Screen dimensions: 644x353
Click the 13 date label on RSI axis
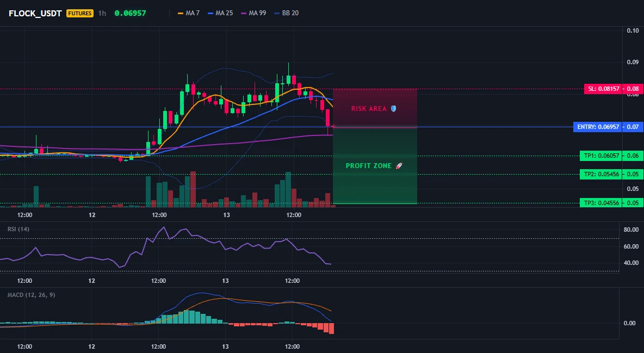point(226,281)
